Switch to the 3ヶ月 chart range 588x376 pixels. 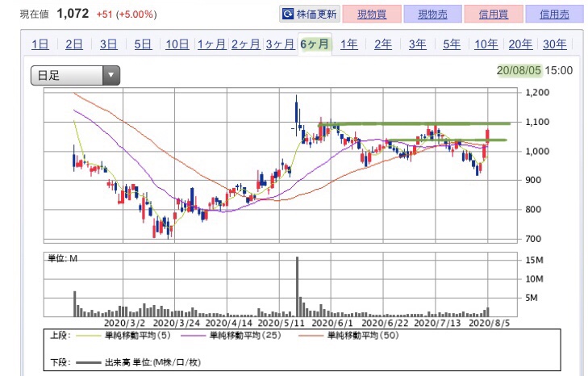(280, 44)
